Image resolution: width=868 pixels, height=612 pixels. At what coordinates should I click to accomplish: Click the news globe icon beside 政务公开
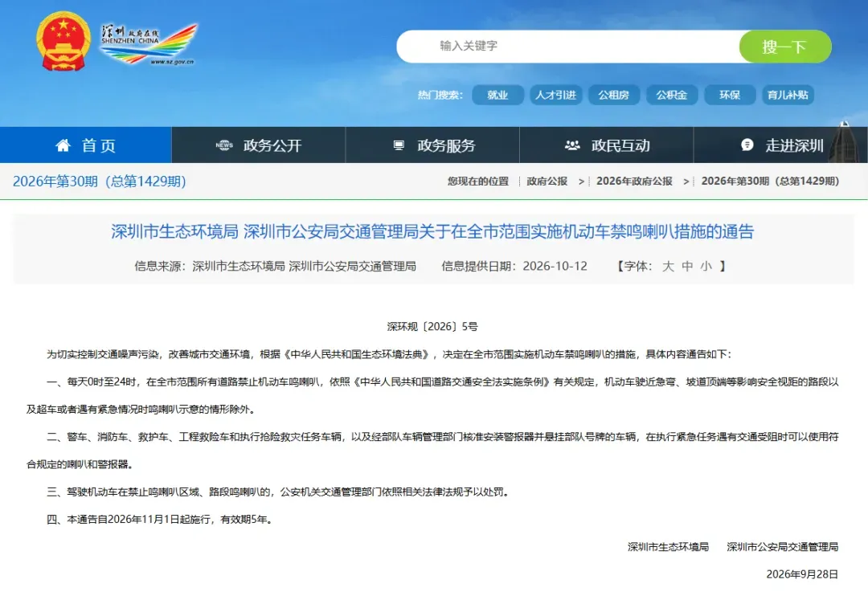point(224,145)
